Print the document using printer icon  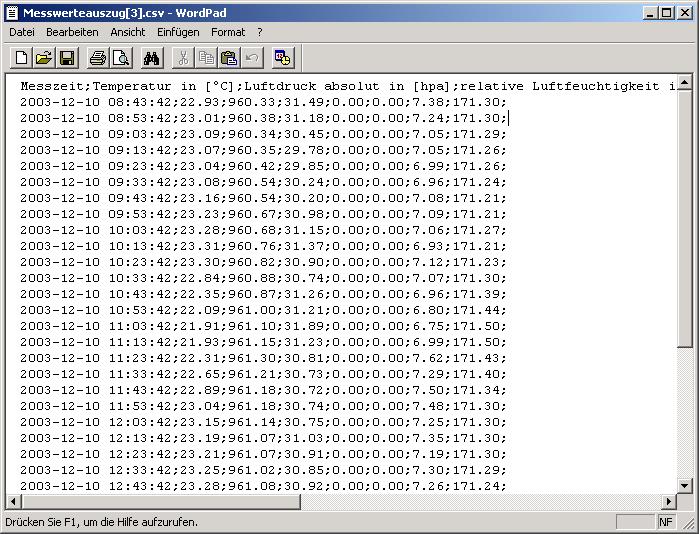tap(98, 58)
